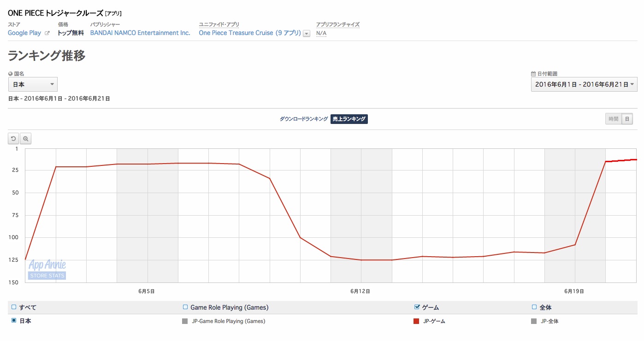The width and height of the screenshot is (644, 341).
Task: Click the ユニファイド・アプリ label
Action: (219, 24)
